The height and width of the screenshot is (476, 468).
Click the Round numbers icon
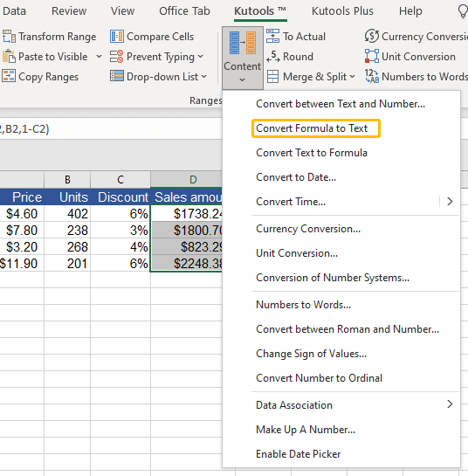(x=272, y=57)
